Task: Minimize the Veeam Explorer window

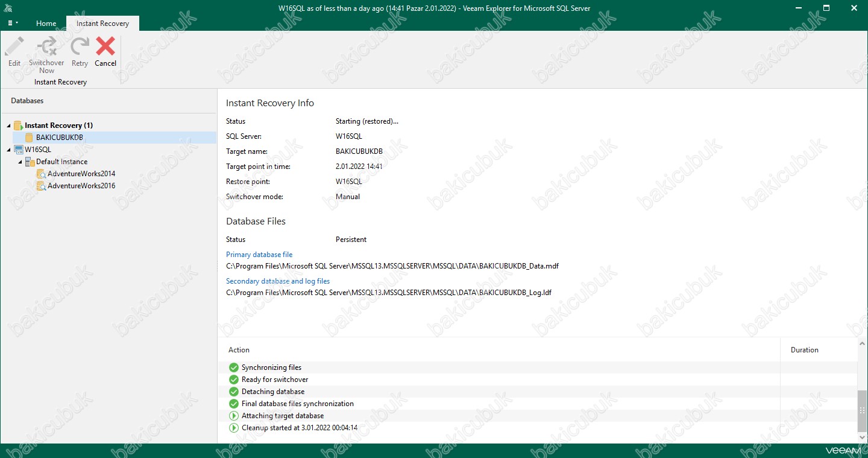Action: click(799, 8)
